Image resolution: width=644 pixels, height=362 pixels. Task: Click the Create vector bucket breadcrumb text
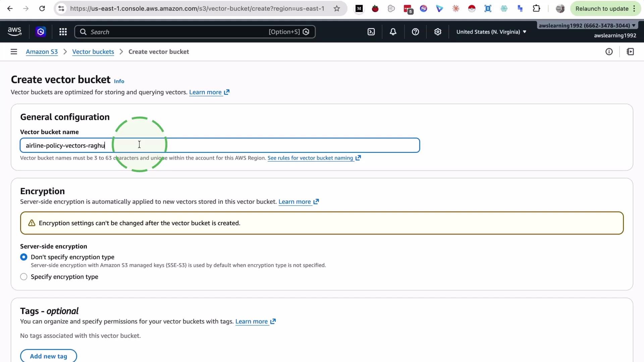159,52
